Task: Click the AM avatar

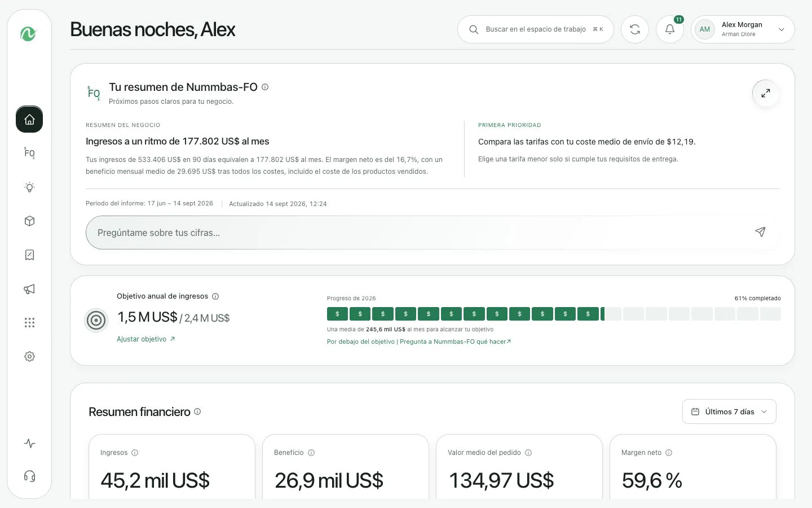Action: coord(705,29)
